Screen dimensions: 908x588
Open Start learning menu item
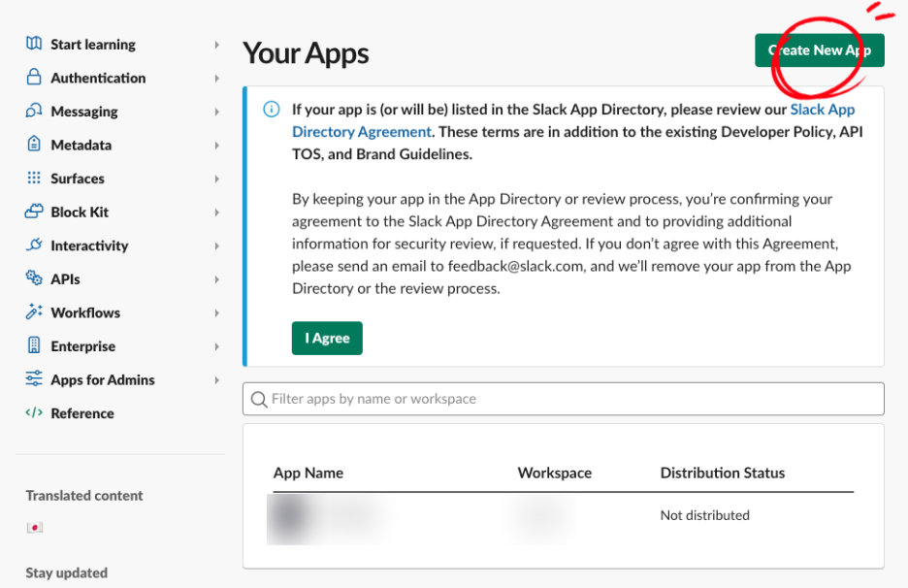93,45
